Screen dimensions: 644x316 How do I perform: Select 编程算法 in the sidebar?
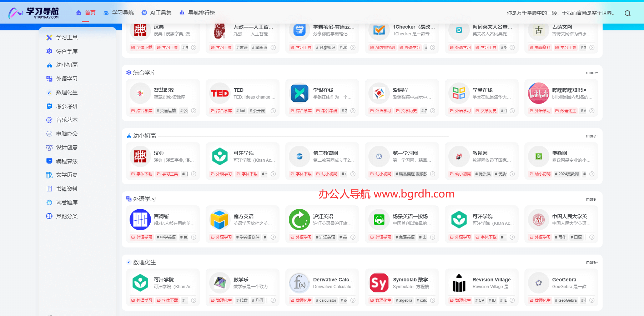(x=66, y=161)
